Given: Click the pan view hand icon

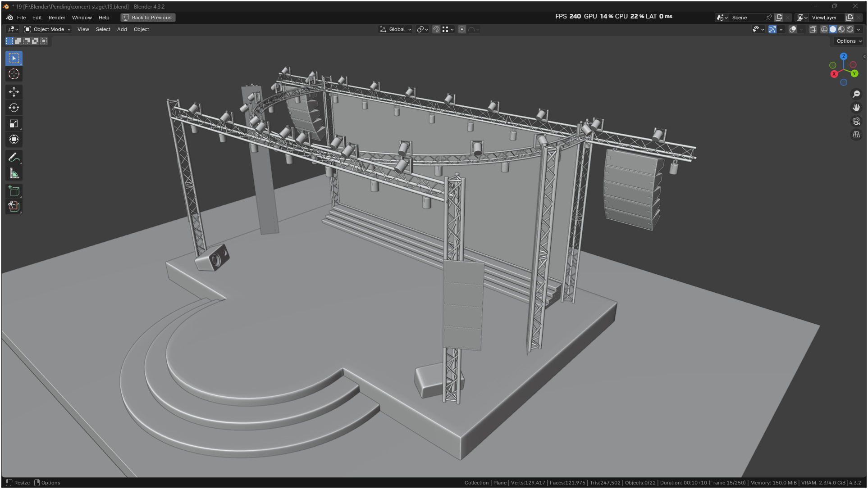Looking at the screenshot, I should pyautogui.click(x=856, y=108).
